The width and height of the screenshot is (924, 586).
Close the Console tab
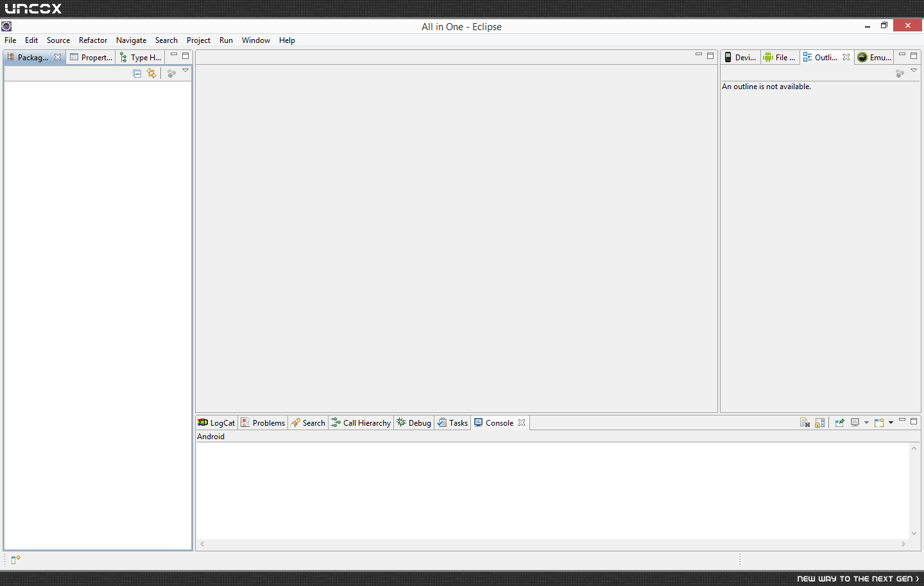(522, 423)
